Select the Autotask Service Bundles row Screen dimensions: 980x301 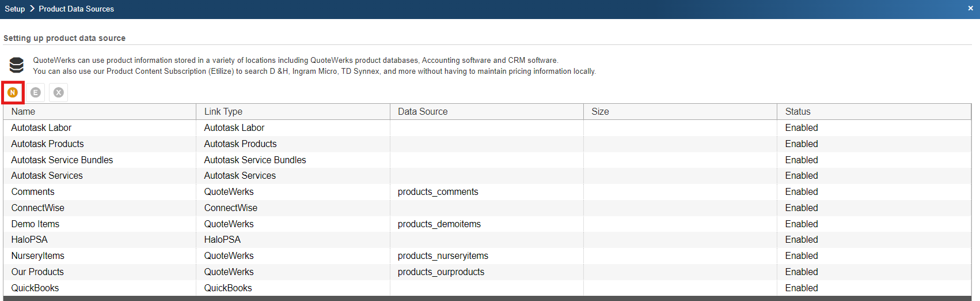click(62, 160)
